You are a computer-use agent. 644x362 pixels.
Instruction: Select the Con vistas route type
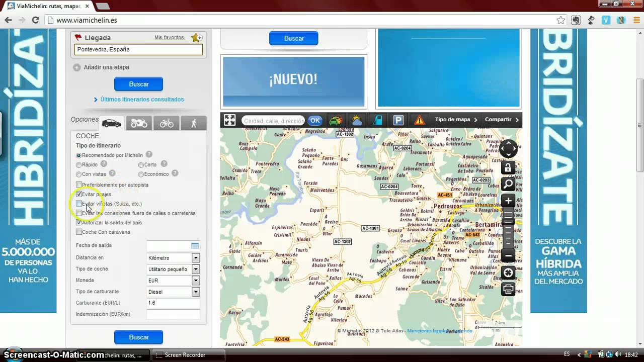click(79, 174)
